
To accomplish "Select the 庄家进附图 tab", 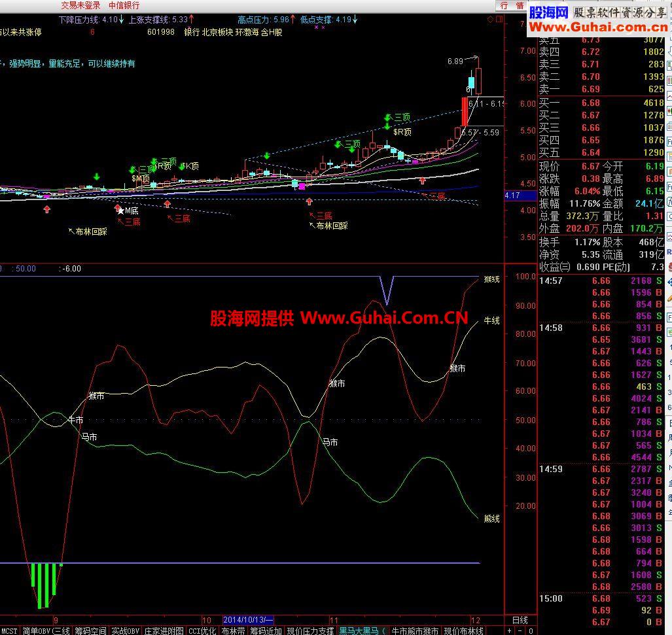I will [x=164, y=630].
